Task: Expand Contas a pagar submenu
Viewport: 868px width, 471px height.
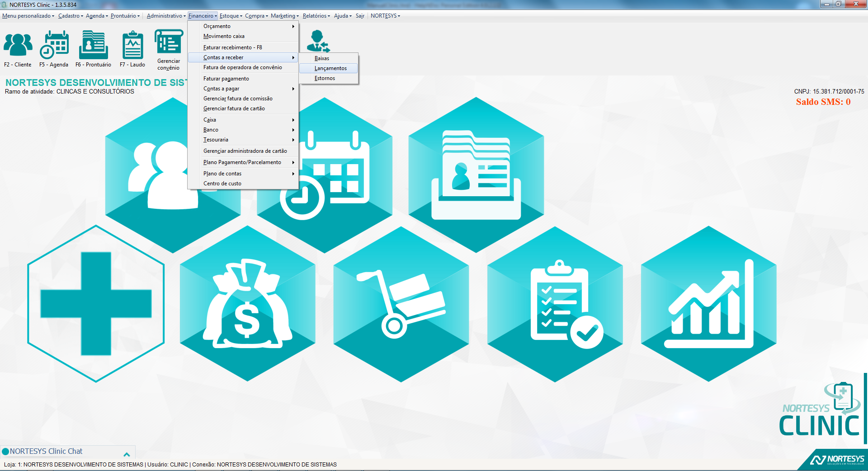Action: [x=243, y=89]
